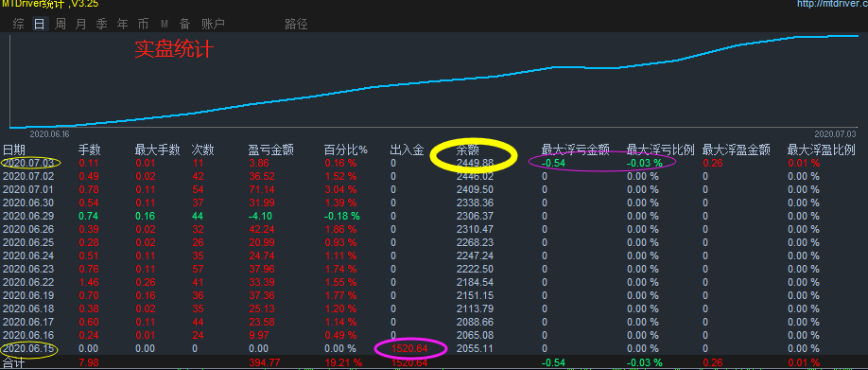Select the 2020.07.01 row date
The width and height of the screenshot is (868, 370).
(28, 189)
